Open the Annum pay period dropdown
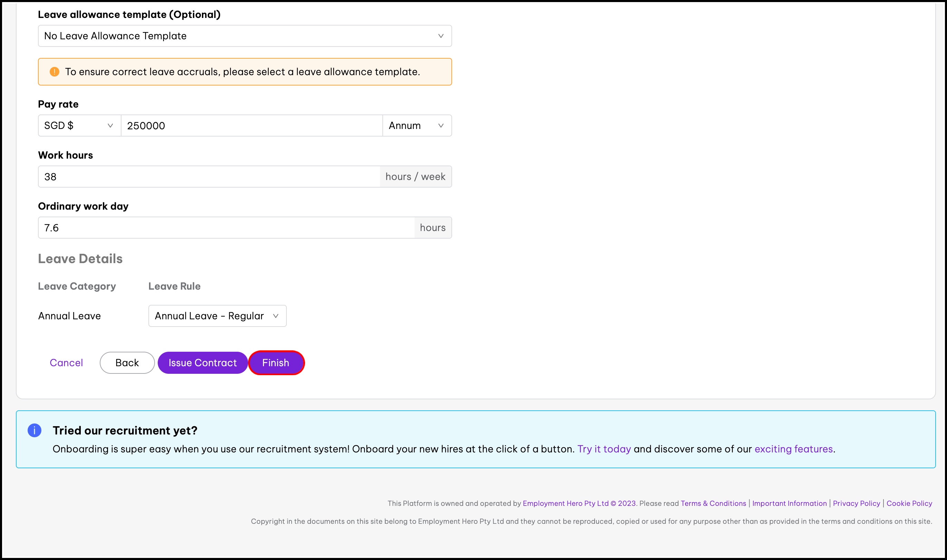947x560 pixels. click(x=417, y=126)
